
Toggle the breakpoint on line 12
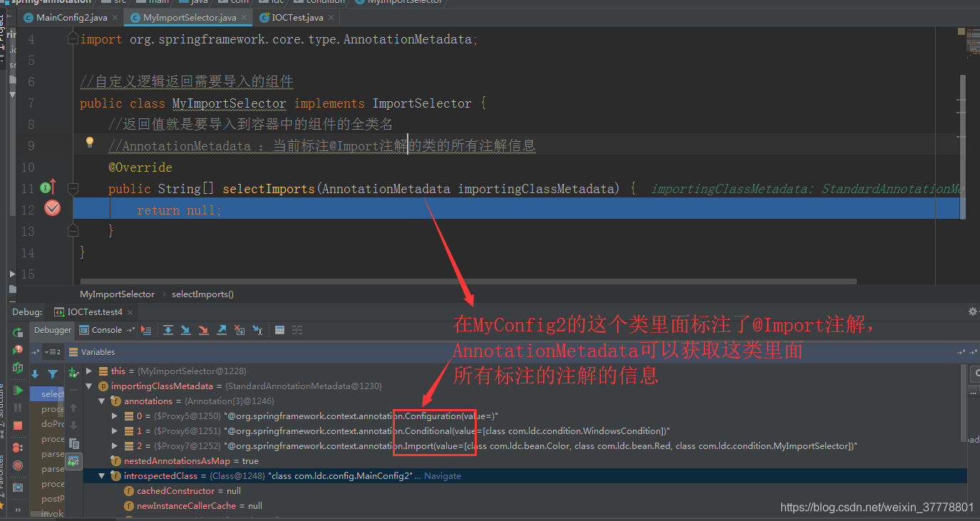tap(53, 208)
